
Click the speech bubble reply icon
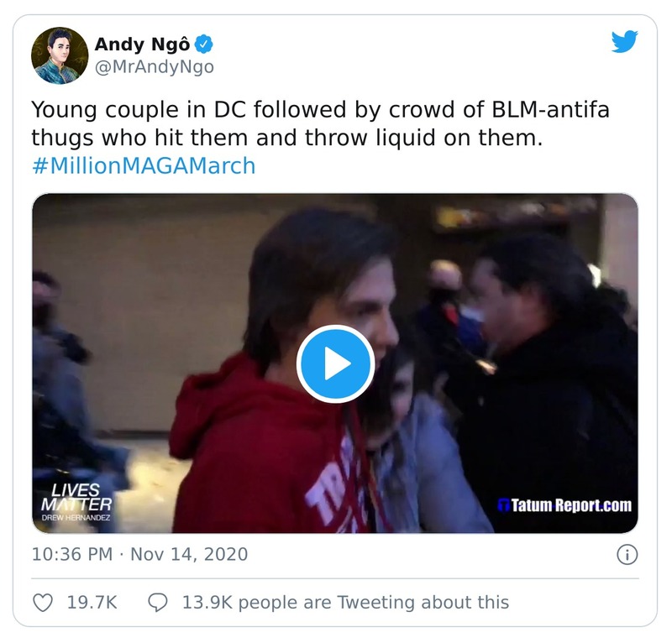pos(158,602)
